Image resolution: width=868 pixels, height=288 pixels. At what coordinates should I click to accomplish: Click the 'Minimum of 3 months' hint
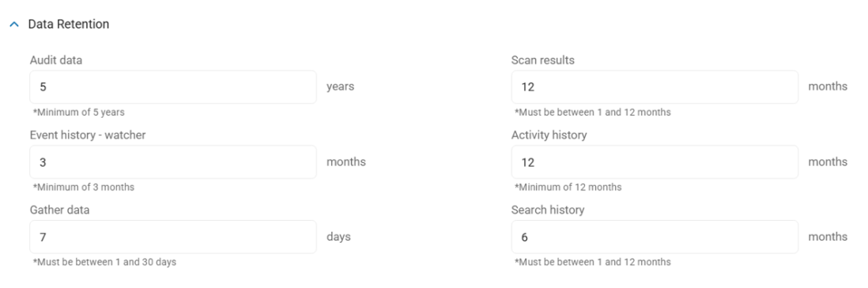click(84, 188)
